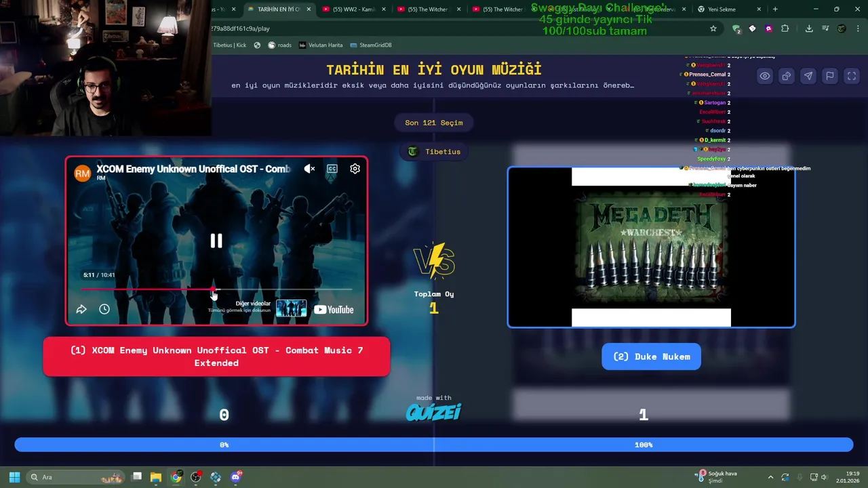Close the Yeni Sekme tab
868x488 pixels.
click(759, 9)
